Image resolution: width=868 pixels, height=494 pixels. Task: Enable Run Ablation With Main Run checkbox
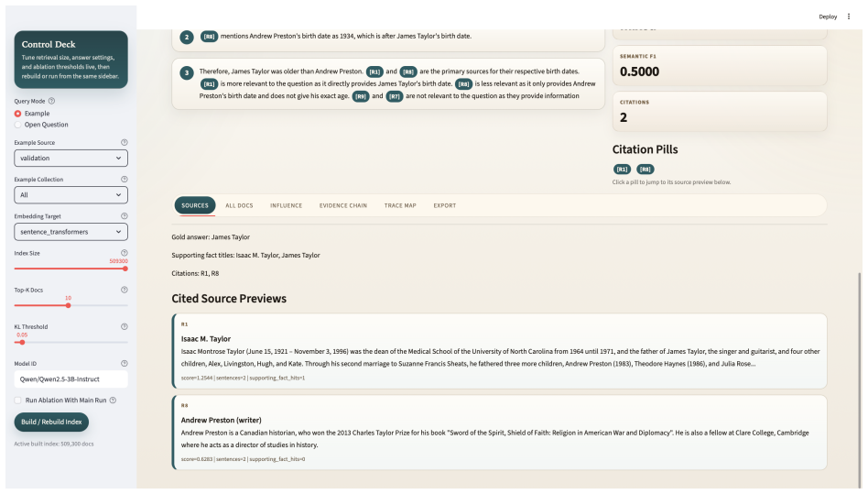[x=17, y=401]
